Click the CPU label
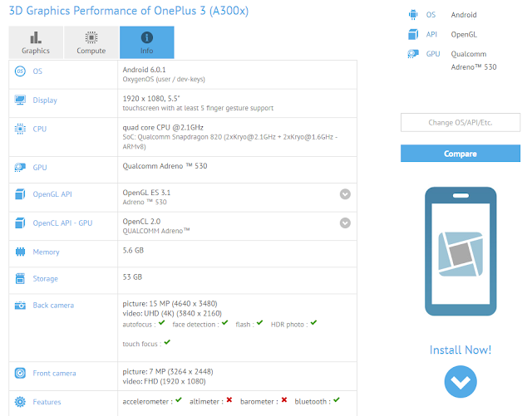This screenshot has width=532, height=416. (39, 129)
